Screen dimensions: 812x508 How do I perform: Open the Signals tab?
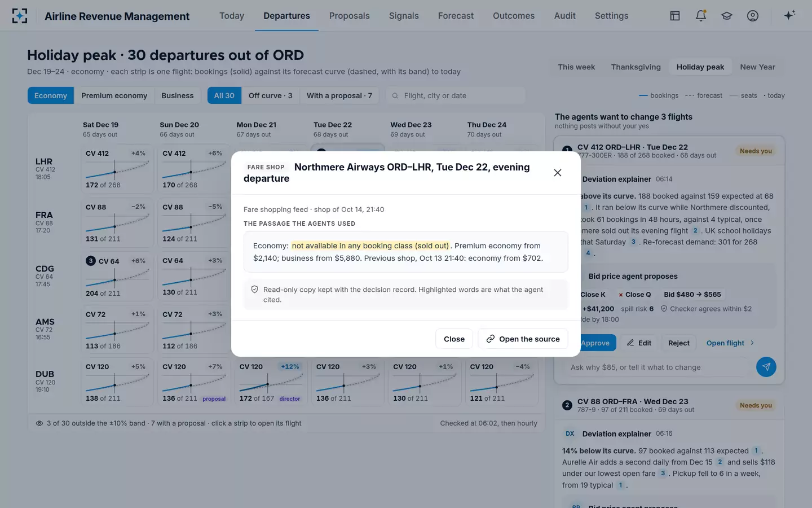pos(404,16)
